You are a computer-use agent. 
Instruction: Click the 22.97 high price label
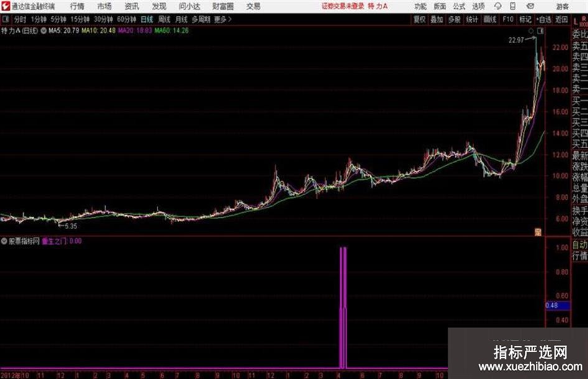516,40
